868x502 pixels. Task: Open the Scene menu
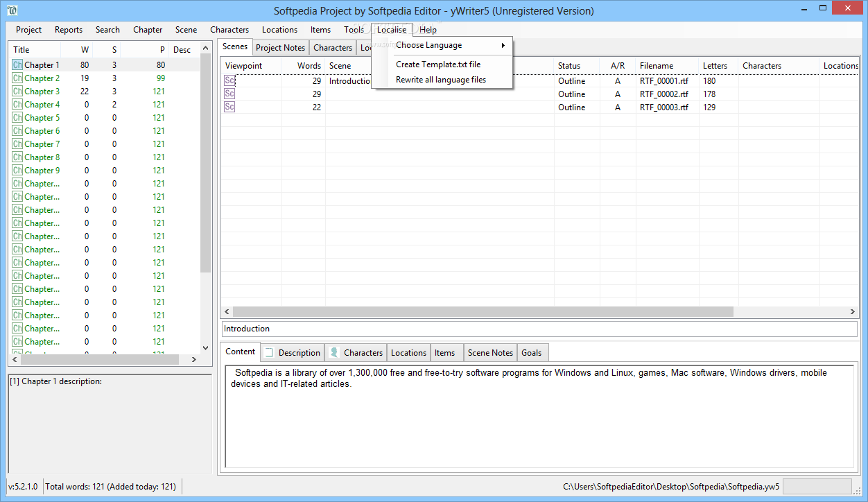point(186,30)
